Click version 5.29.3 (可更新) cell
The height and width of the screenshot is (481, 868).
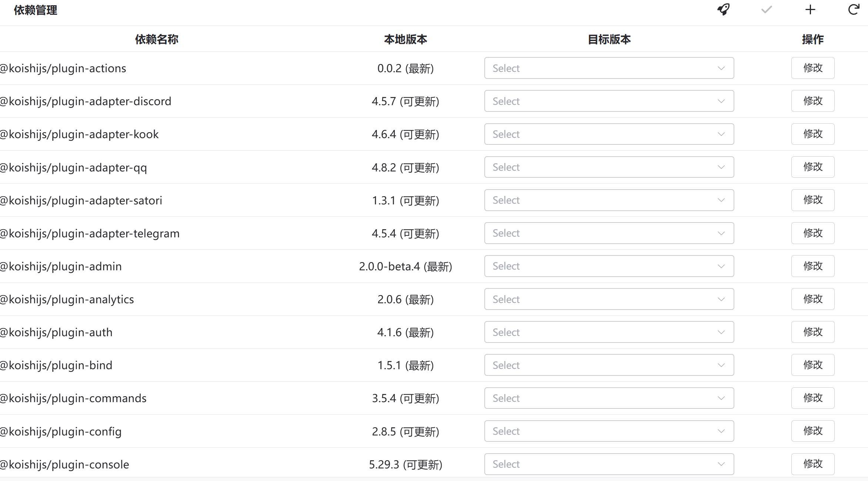[405, 465]
